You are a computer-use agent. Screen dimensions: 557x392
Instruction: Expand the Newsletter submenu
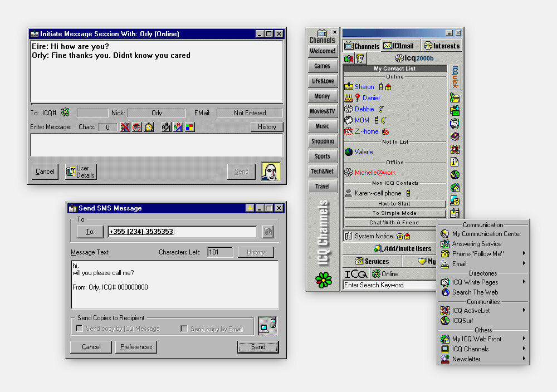[x=524, y=359]
